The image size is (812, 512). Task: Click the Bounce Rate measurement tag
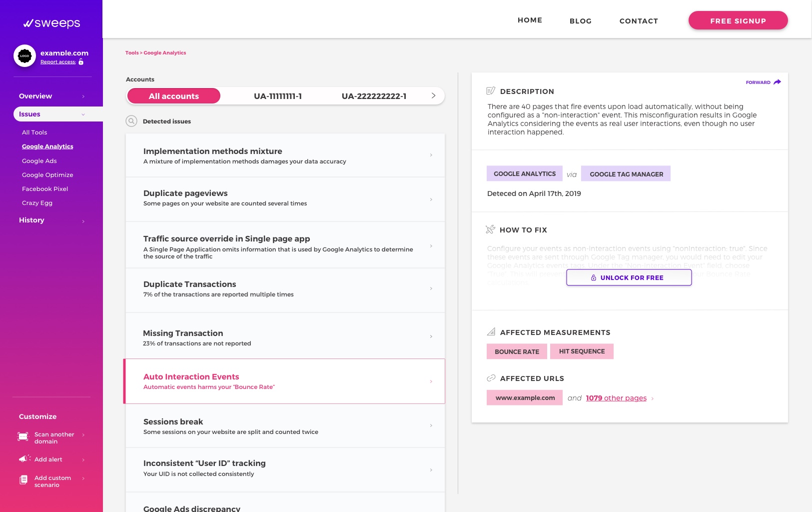pyautogui.click(x=517, y=351)
